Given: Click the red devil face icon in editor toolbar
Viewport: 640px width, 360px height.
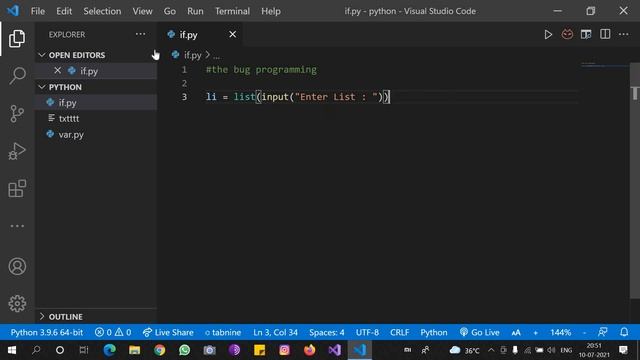Looking at the screenshot, I should [567, 34].
